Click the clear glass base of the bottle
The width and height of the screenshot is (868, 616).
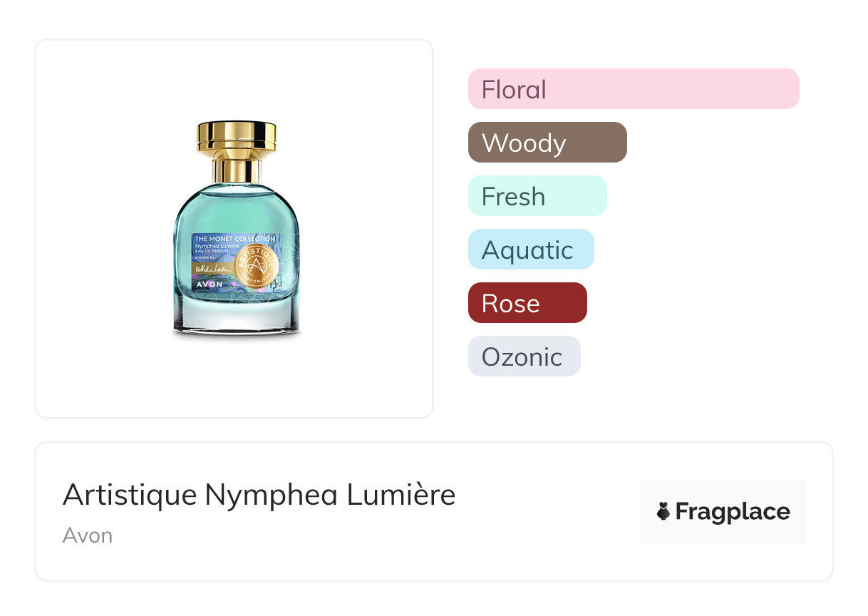tap(237, 317)
